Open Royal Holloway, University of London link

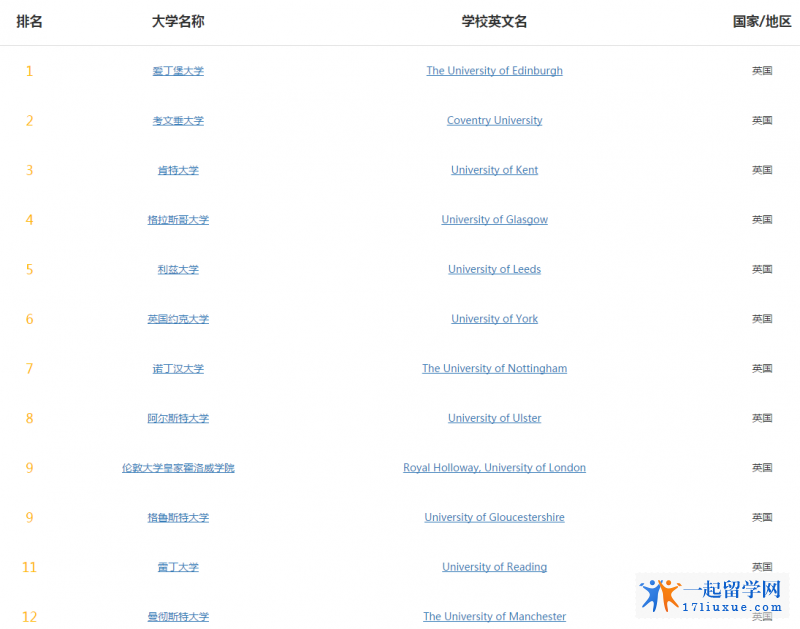tap(494, 468)
